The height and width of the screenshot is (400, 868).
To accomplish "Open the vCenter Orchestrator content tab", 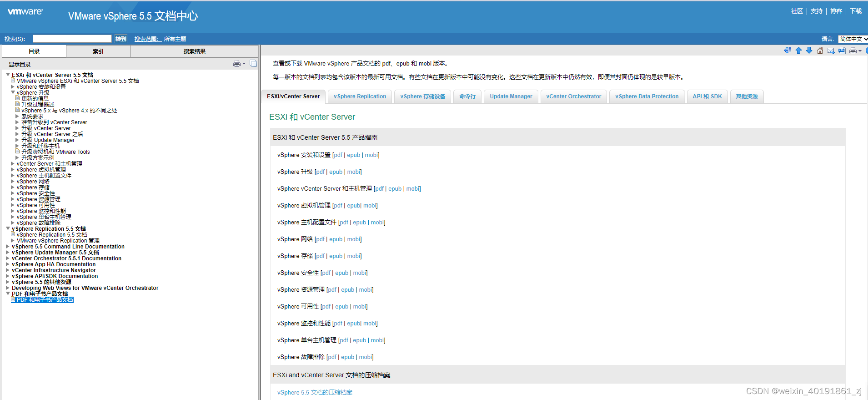I will pos(574,96).
